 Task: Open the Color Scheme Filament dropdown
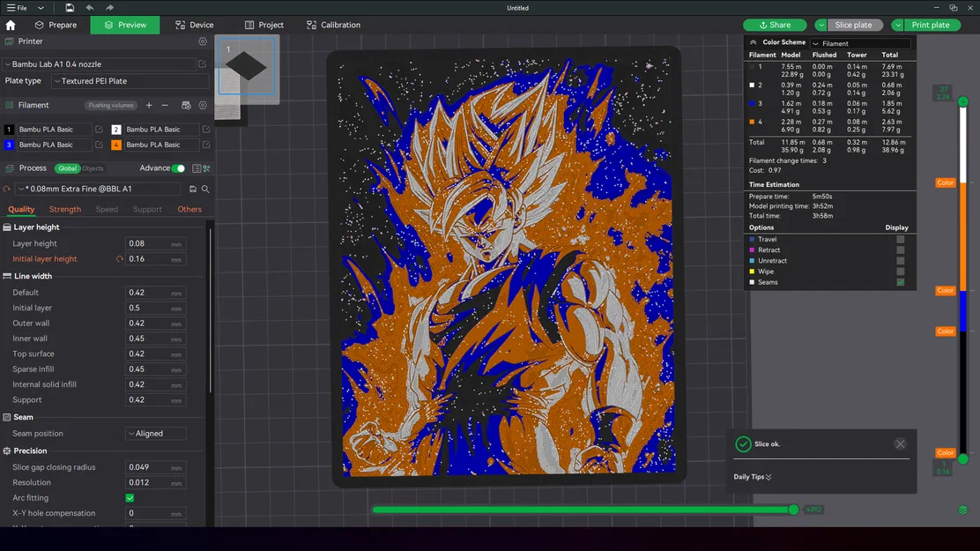861,43
